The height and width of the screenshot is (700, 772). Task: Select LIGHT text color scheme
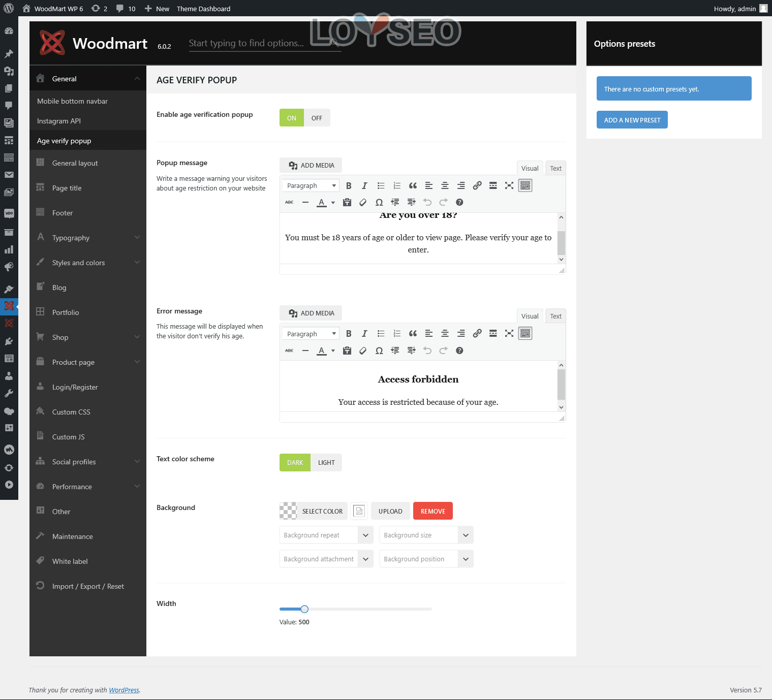(326, 462)
